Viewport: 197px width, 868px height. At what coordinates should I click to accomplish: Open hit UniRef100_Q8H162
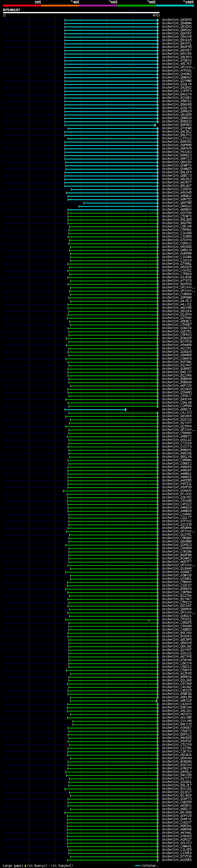pyautogui.click(x=177, y=30)
